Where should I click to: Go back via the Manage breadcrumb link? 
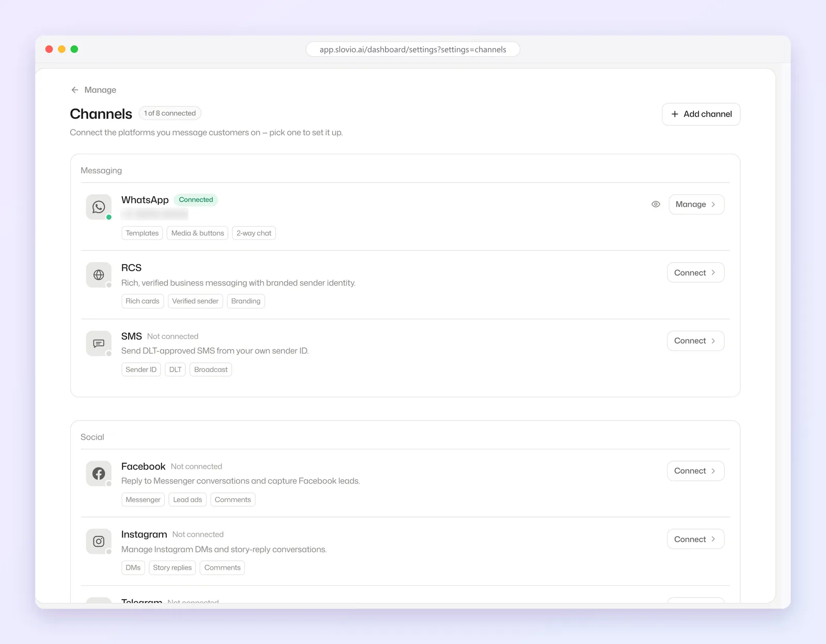pos(100,90)
